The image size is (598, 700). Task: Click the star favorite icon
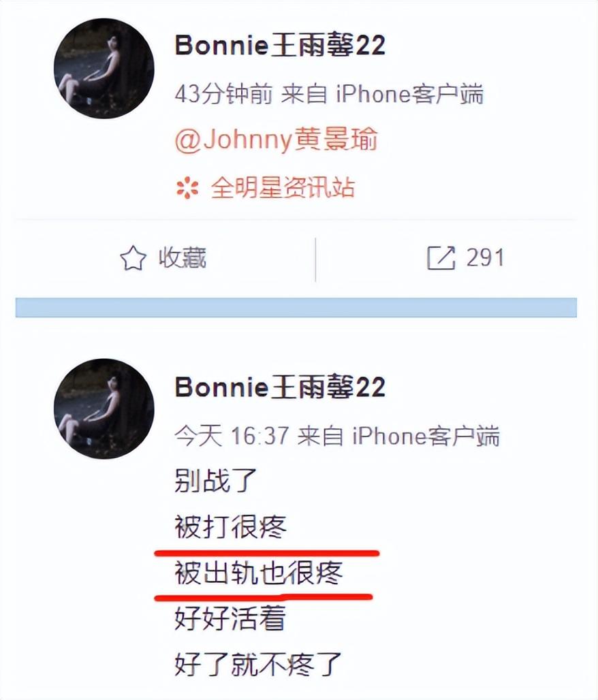point(133,259)
